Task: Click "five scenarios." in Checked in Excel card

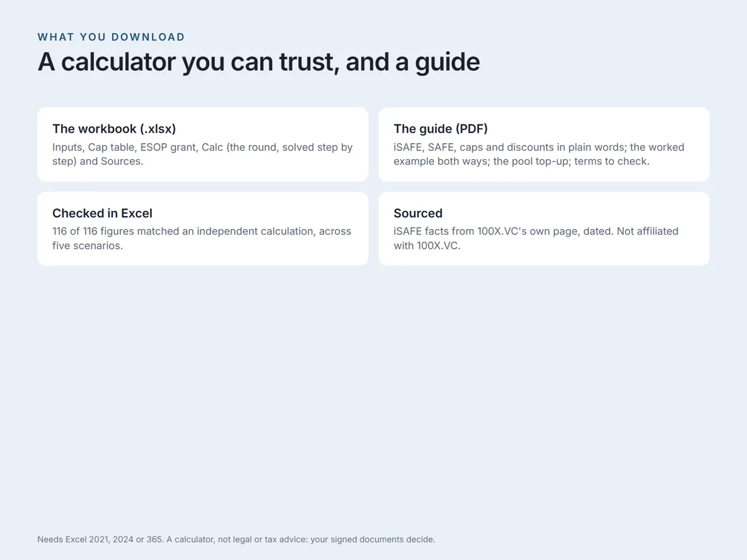Action: (88, 246)
